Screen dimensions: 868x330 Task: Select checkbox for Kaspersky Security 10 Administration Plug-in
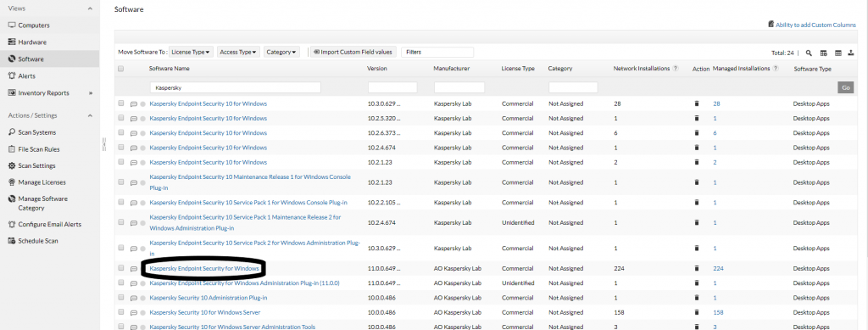pos(120,297)
